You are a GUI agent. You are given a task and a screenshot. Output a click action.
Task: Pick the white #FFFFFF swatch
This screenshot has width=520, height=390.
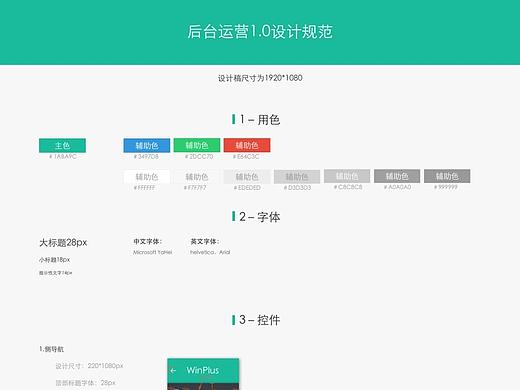[x=147, y=177]
